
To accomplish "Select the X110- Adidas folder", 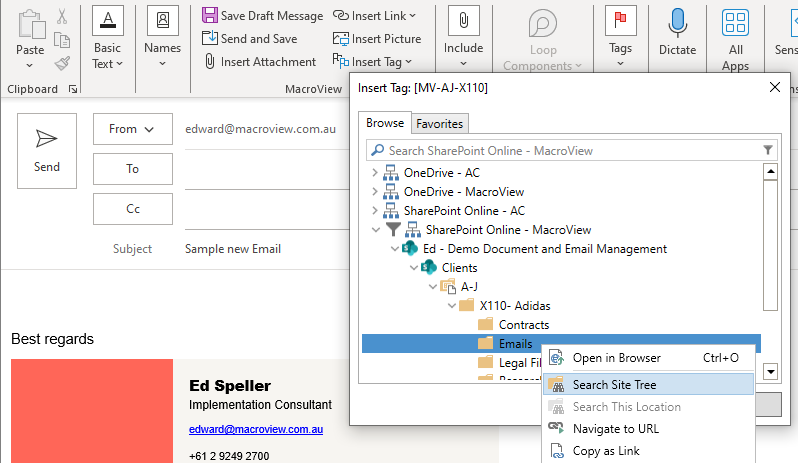I will coord(515,306).
